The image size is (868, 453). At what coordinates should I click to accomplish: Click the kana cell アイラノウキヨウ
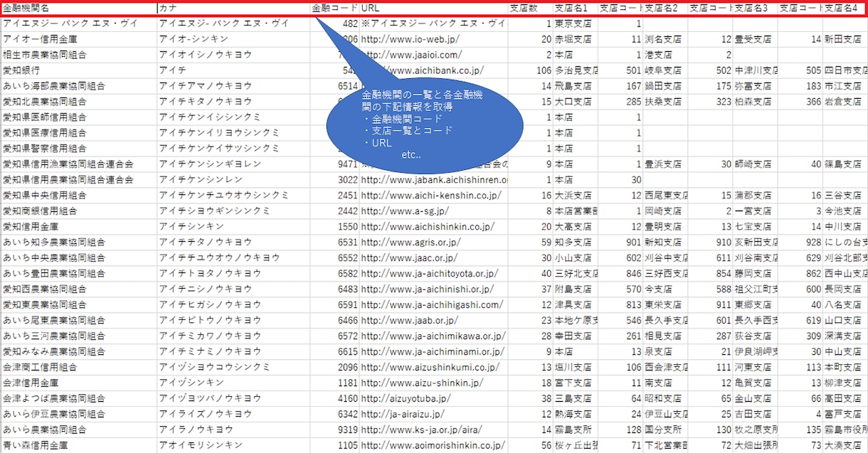pyautogui.click(x=233, y=430)
